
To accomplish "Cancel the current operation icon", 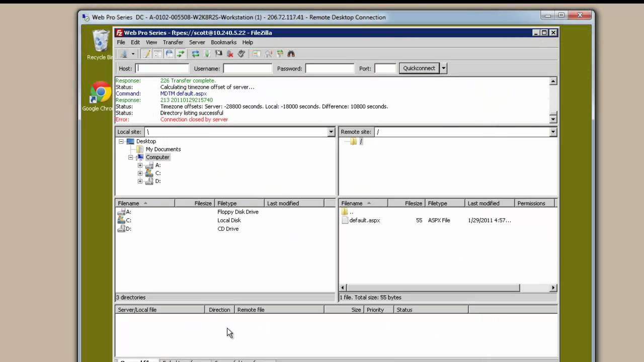I will click(x=218, y=54).
